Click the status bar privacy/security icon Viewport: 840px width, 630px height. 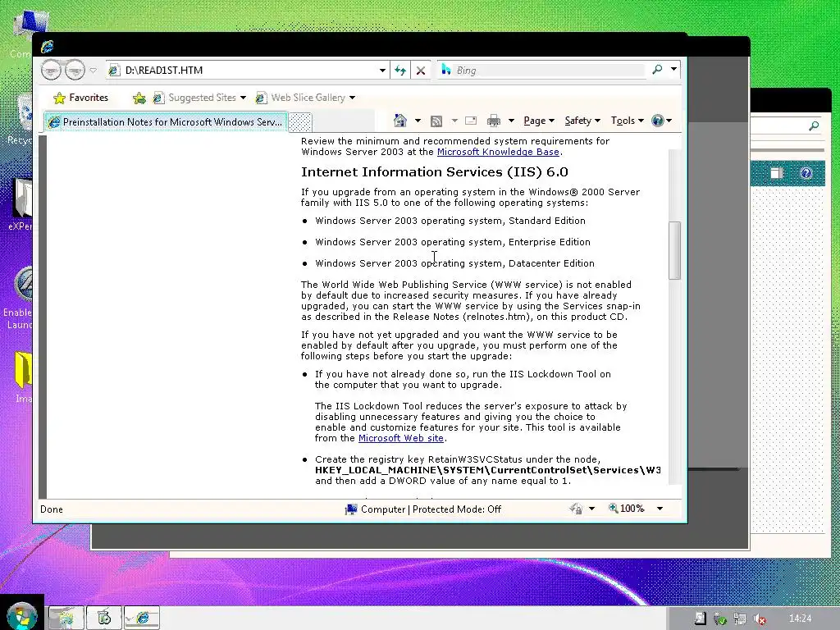576,509
